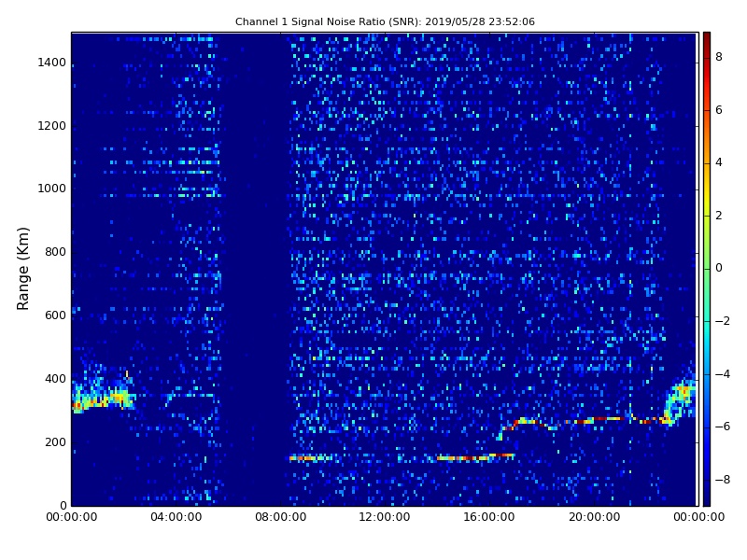The width and height of the screenshot is (747, 560).
Task: Click the 1200 range tick label
Action: [52, 126]
